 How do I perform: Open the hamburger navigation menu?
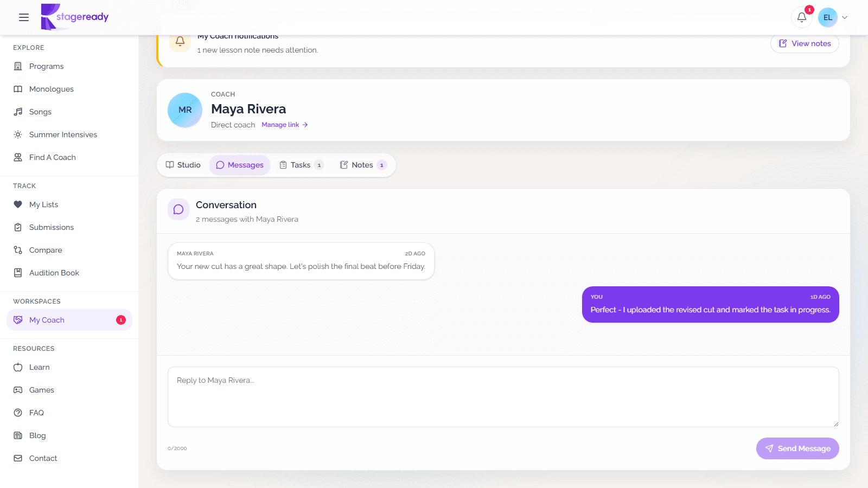(24, 17)
